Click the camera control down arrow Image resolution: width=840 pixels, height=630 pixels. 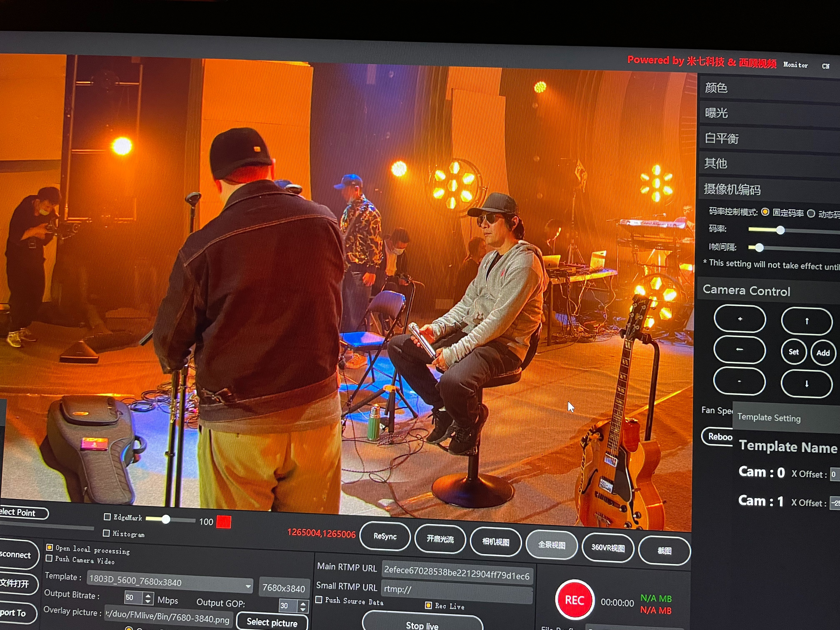pos(807,384)
